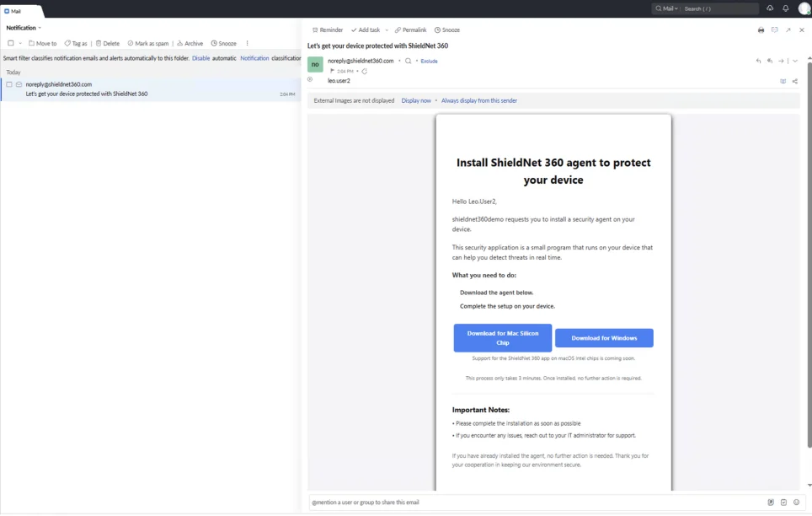Open more actions three-dot menu

(x=247, y=44)
